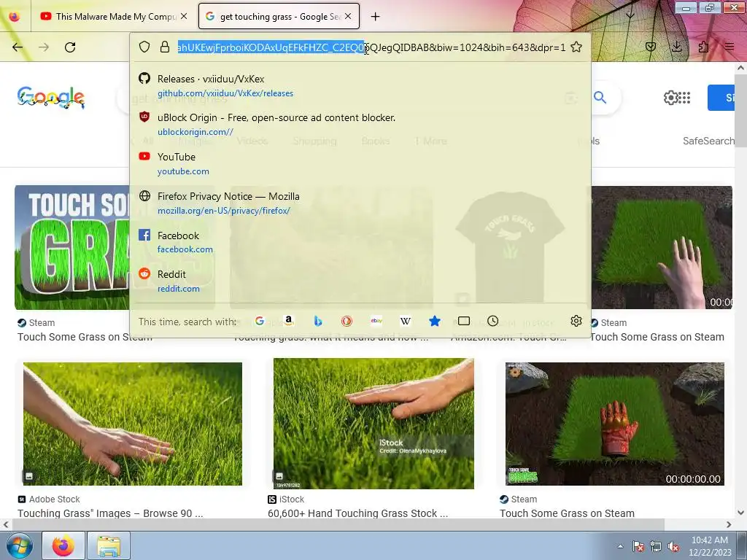Search bookmarks via the blue star icon
This screenshot has width=747, height=560.
pos(435,321)
